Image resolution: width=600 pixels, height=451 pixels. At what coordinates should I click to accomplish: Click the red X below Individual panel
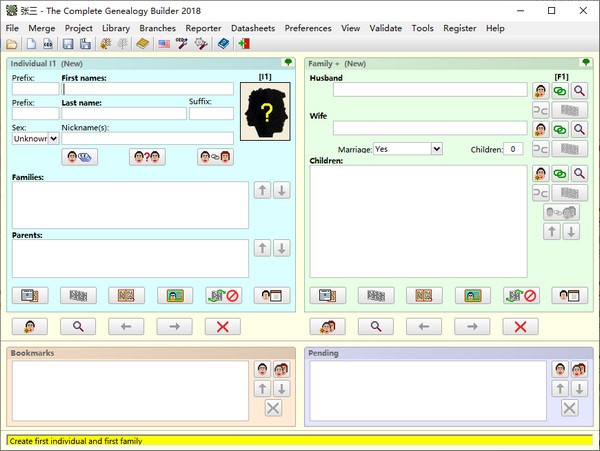tap(222, 326)
